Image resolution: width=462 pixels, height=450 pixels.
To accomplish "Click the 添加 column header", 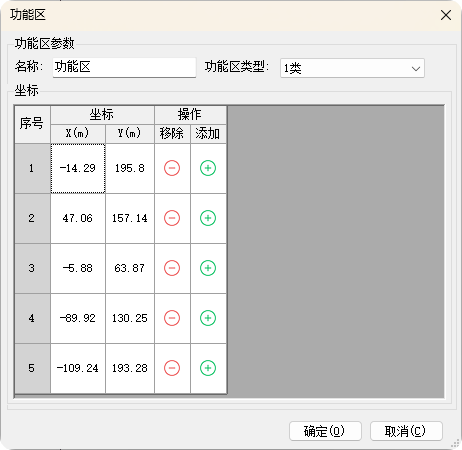I will tap(208, 134).
